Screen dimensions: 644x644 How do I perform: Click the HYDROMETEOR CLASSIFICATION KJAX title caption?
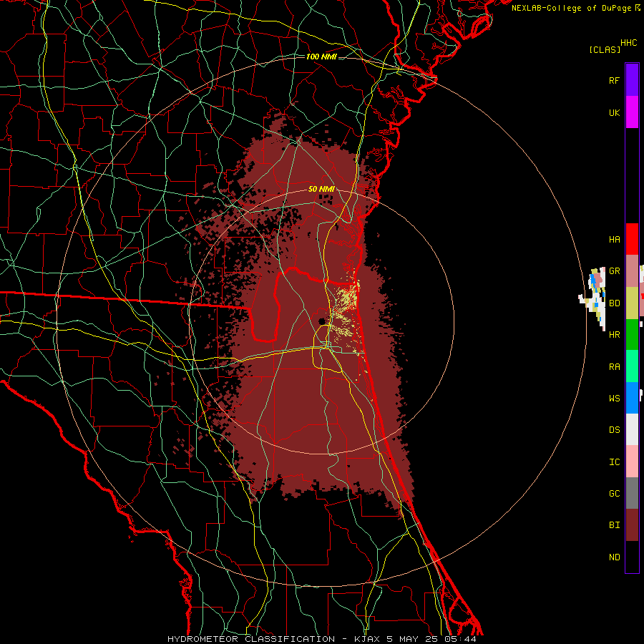click(321, 639)
